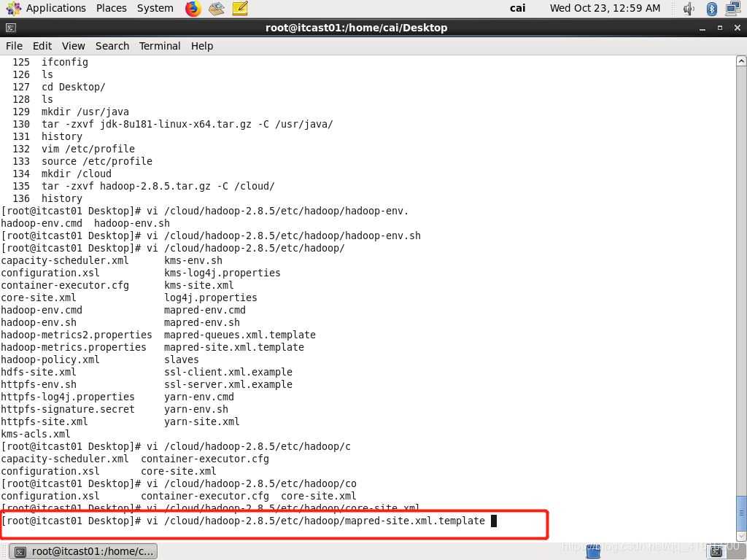Open the Help menu
Screen dimensions: 747x560
[202, 46]
